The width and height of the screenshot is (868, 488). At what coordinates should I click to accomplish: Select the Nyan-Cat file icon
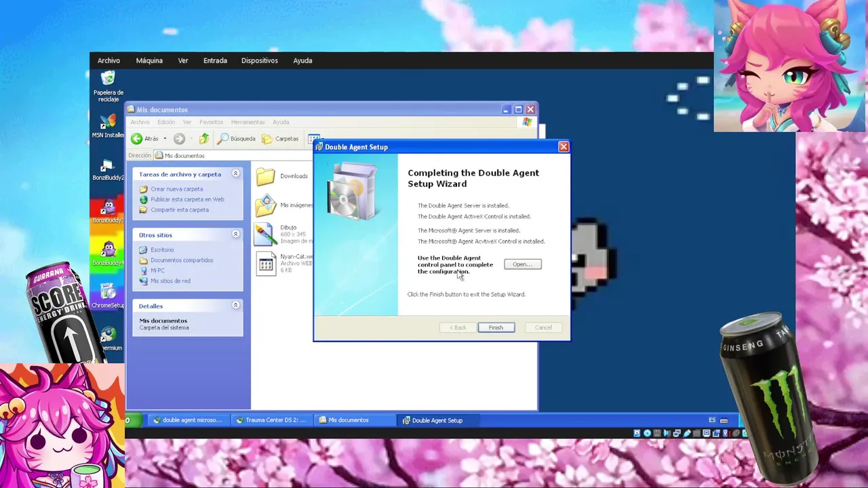pos(266,264)
